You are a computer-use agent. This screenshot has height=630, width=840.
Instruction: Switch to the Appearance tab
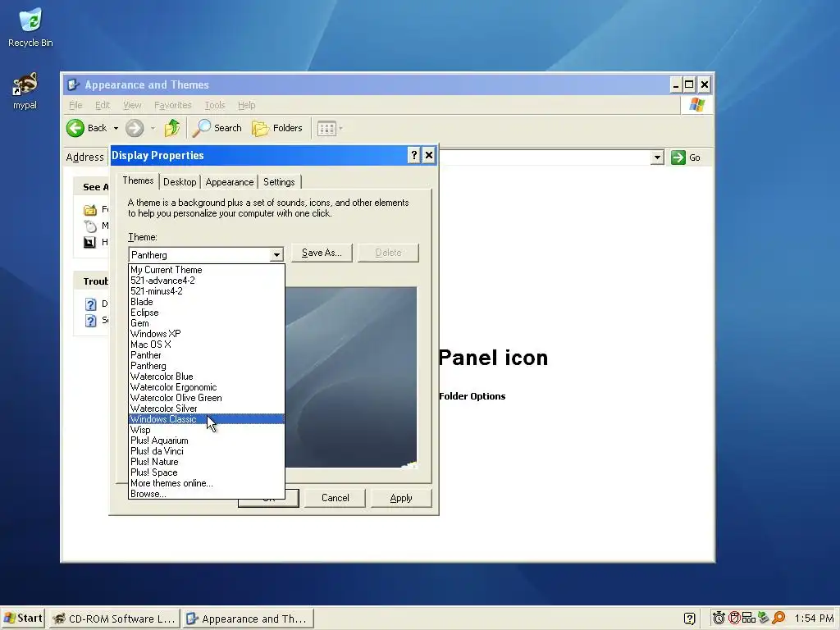tap(230, 182)
